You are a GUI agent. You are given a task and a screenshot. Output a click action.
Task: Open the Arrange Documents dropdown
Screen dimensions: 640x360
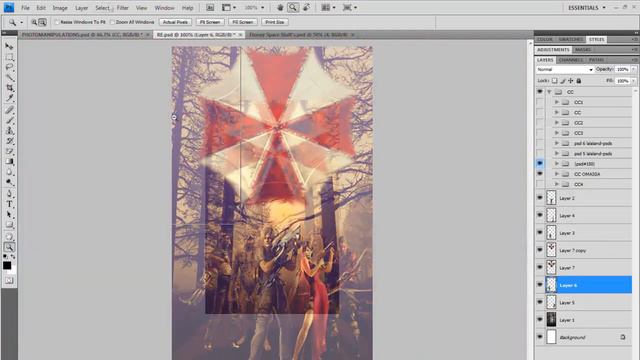[328, 7]
